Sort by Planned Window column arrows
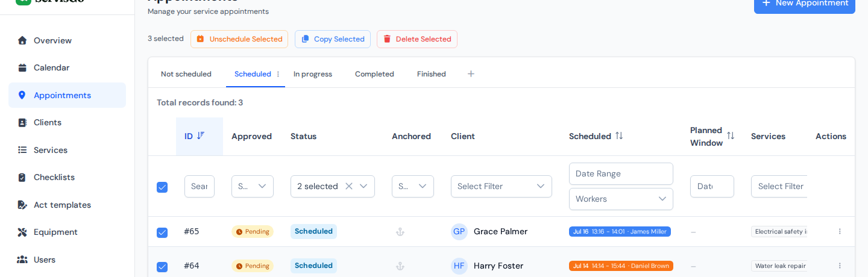This screenshot has height=277, width=868. click(x=731, y=135)
